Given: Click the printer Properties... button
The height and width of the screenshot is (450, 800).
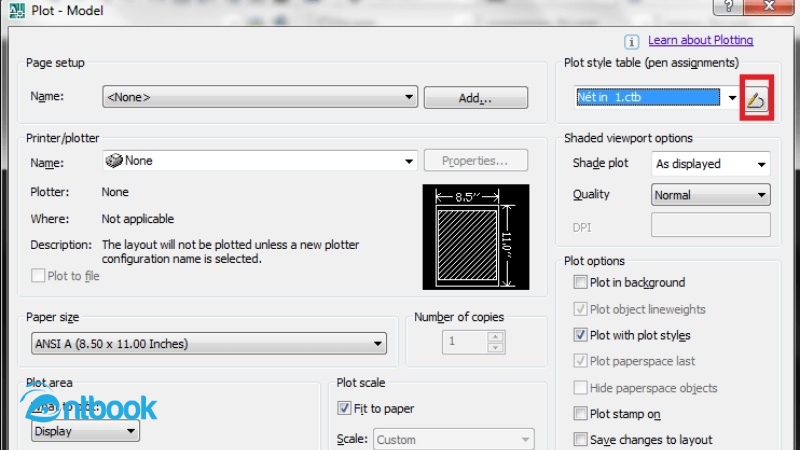Looking at the screenshot, I should (x=476, y=161).
